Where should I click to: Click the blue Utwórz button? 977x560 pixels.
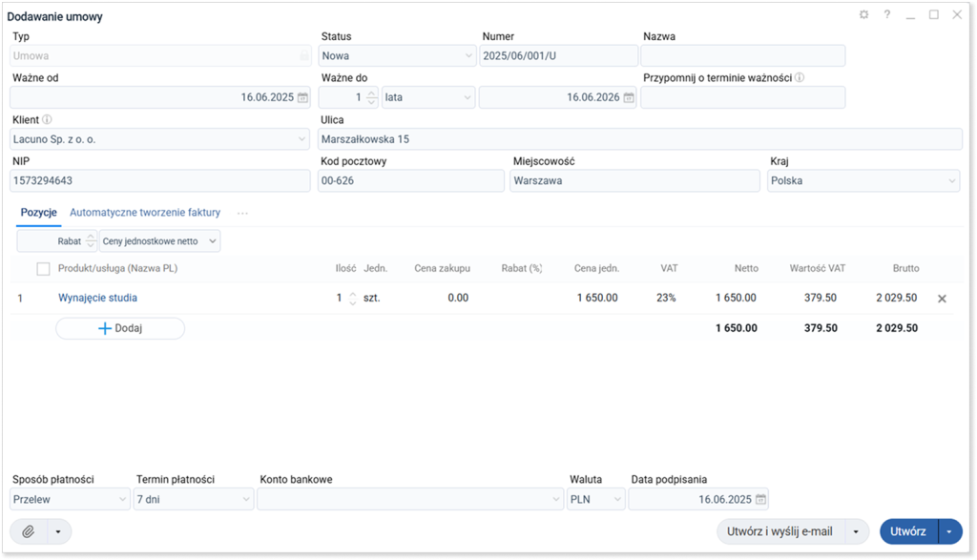[x=908, y=532]
